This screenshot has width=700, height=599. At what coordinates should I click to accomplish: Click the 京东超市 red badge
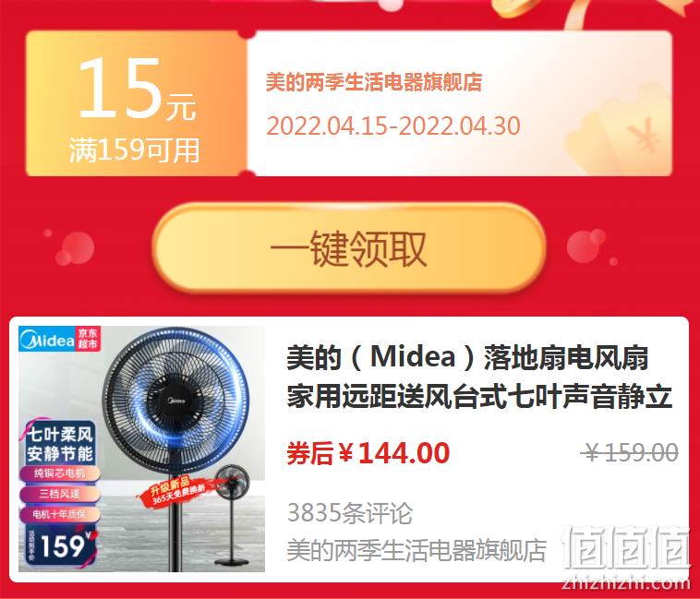pyautogui.click(x=88, y=339)
